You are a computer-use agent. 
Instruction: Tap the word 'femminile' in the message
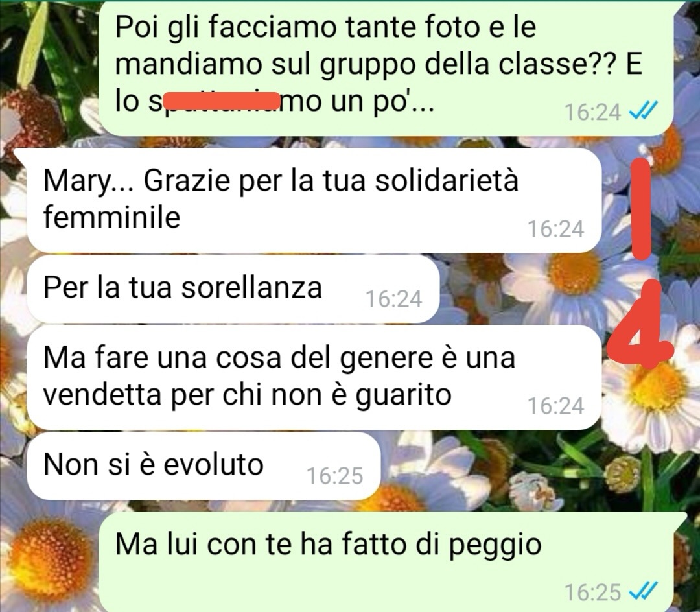(x=111, y=217)
